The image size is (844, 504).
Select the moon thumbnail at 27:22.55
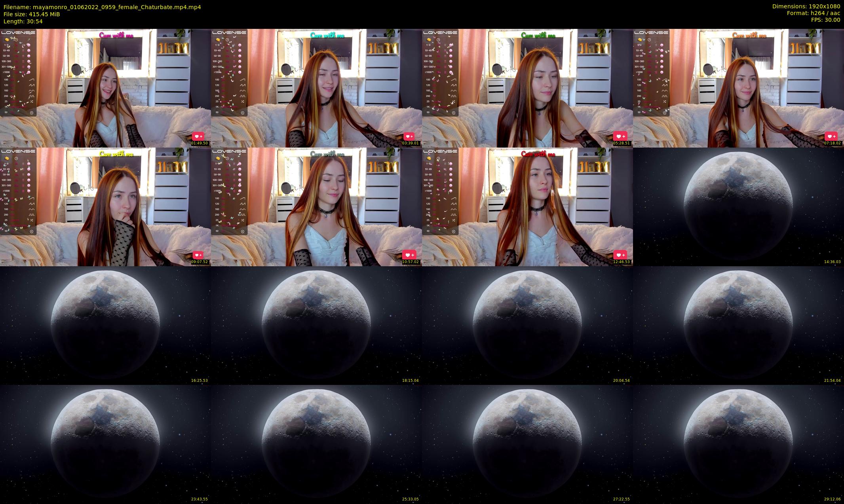coord(527,444)
